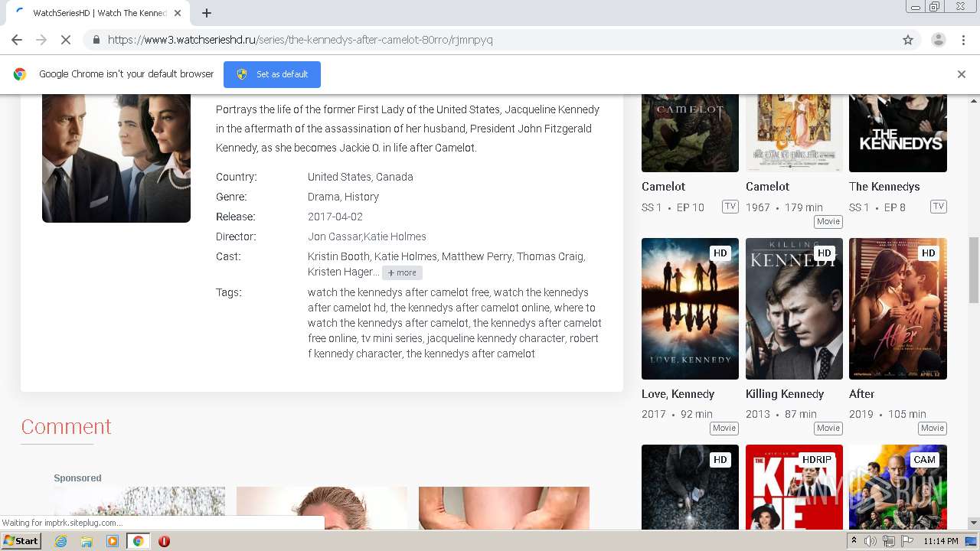Image resolution: width=980 pixels, height=551 pixels.
Task: Open media player taskbar icon
Action: pyautogui.click(x=113, y=541)
